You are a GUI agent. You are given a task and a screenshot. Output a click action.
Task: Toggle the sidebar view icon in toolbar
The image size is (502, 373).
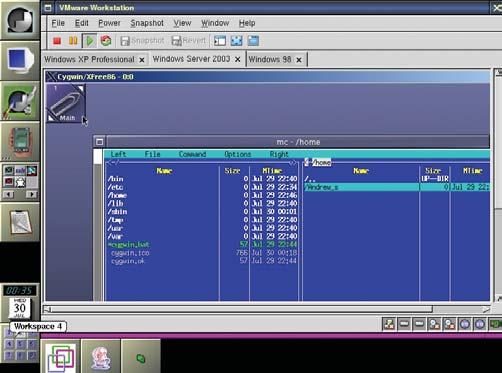(x=220, y=41)
